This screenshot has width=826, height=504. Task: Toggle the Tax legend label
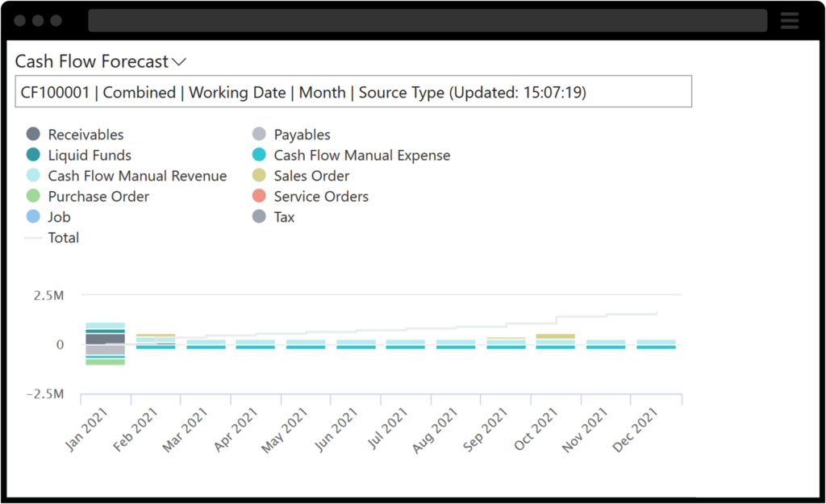284,217
